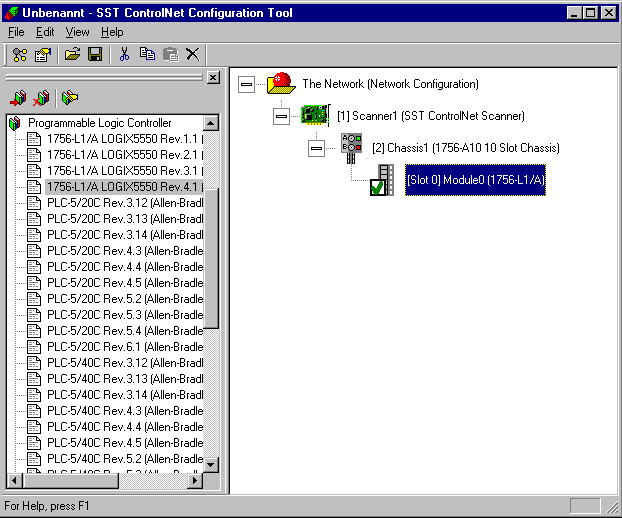Select PLC-5/40C Rev.4.3 entry
Viewport: 622px width, 518px height.
click(125, 411)
